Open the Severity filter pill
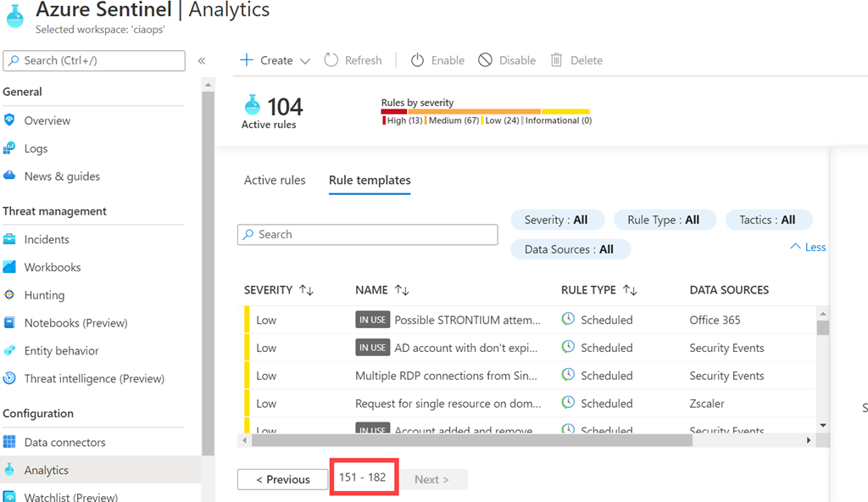Screen dimensions: 868x502 [556, 220]
